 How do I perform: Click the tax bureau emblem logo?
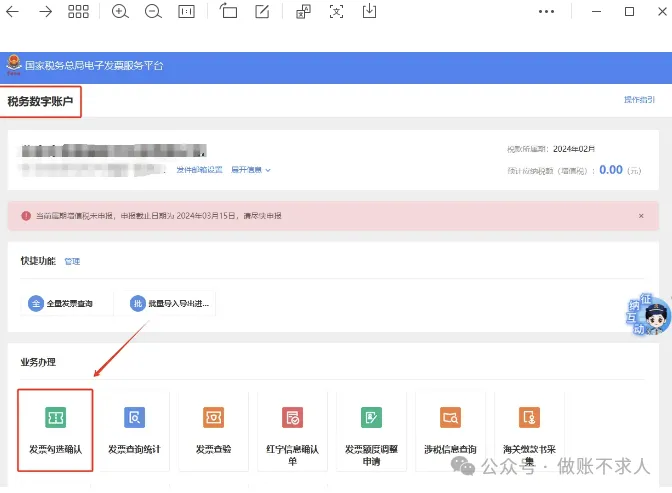coord(14,65)
